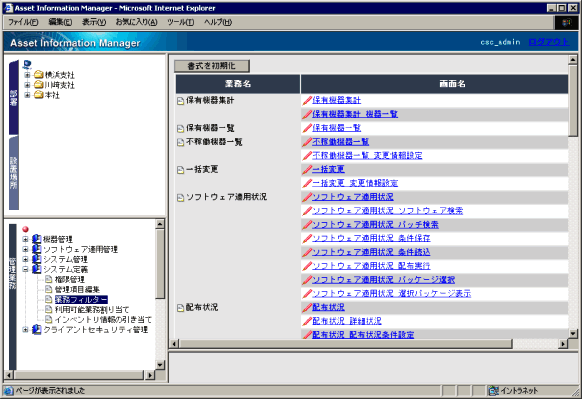The image size is (582, 399).
Task: Click the 川崎支社 folder icon
Action: pos(39,85)
